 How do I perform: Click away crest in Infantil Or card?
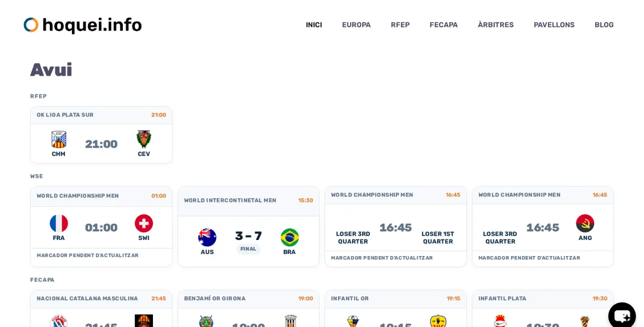pos(438,321)
